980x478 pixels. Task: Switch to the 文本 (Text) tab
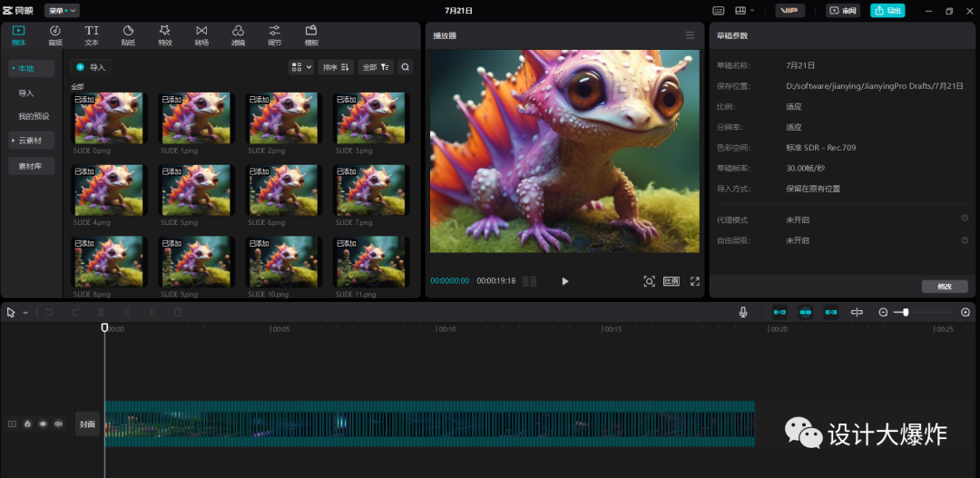92,35
